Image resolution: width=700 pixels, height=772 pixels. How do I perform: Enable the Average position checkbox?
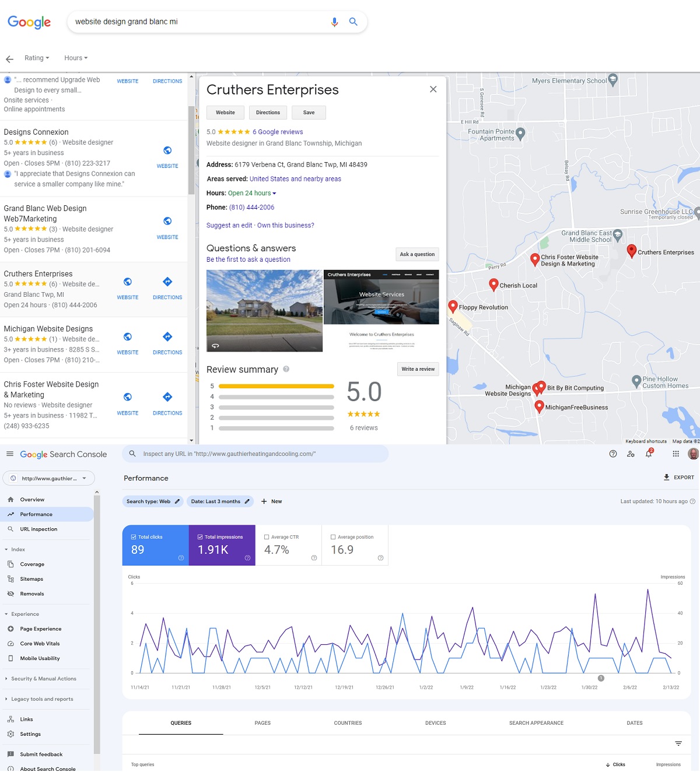(x=333, y=537)
